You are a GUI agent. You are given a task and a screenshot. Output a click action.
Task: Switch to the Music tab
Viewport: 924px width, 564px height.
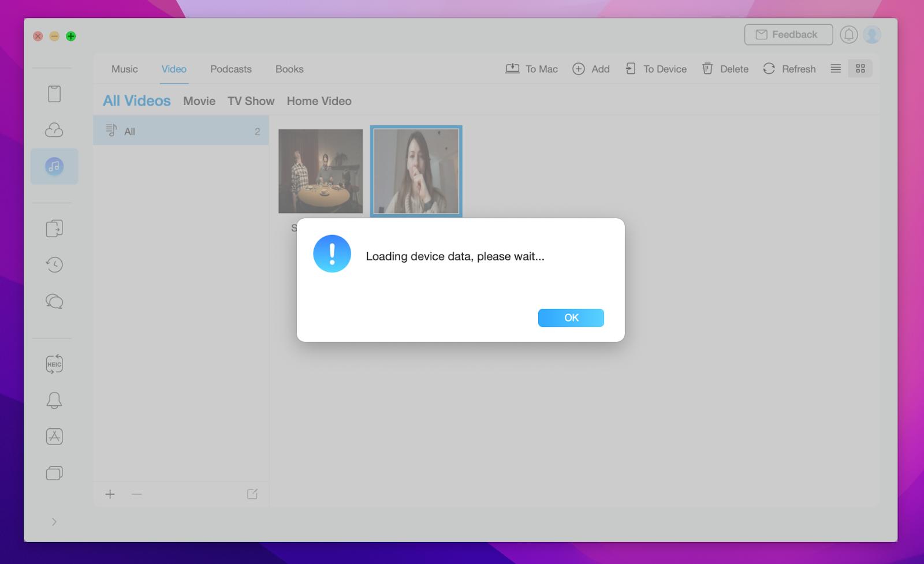tap(125, 69)
